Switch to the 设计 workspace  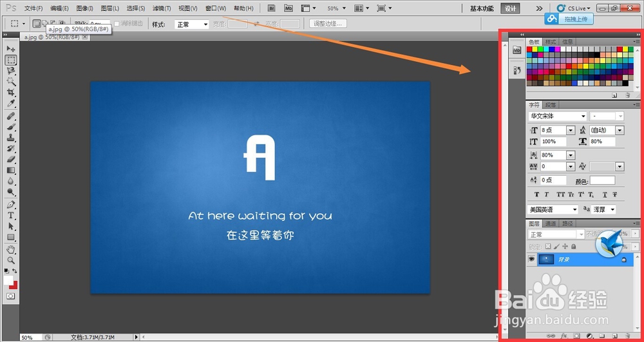coord(511,8)
